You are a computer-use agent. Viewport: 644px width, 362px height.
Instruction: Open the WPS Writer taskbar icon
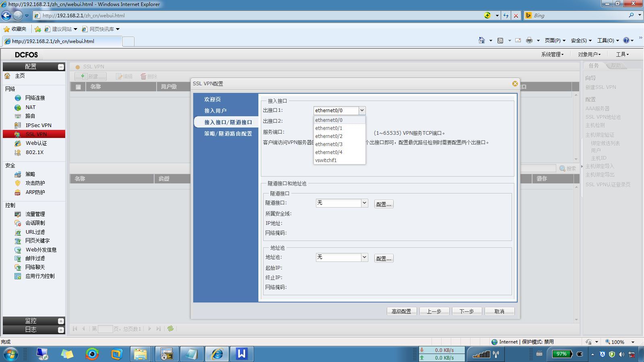pos(242,354)
